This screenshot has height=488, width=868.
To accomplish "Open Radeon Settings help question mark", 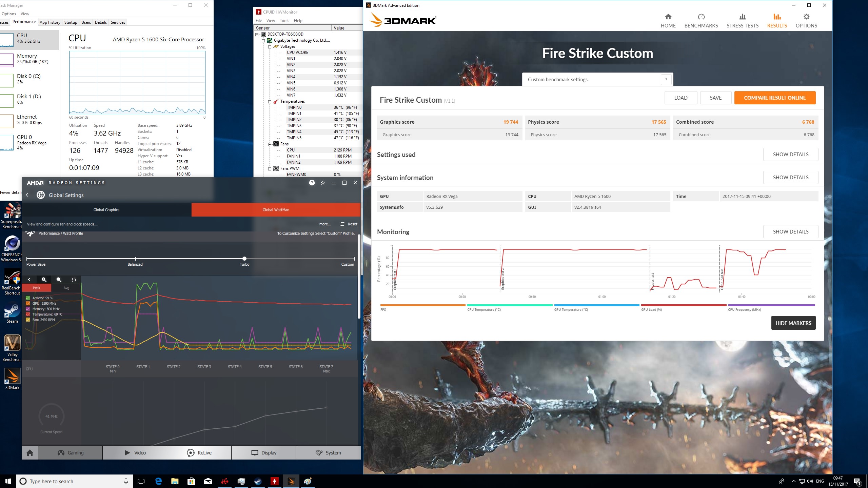I will click(x=312, y=183).
